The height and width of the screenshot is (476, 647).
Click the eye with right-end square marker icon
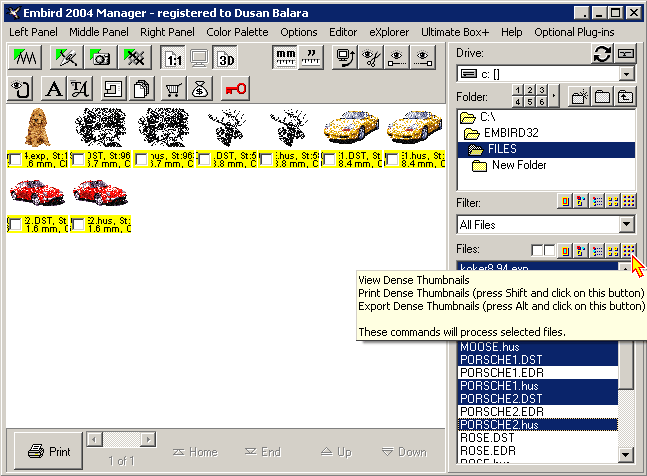tap(423, 58)
